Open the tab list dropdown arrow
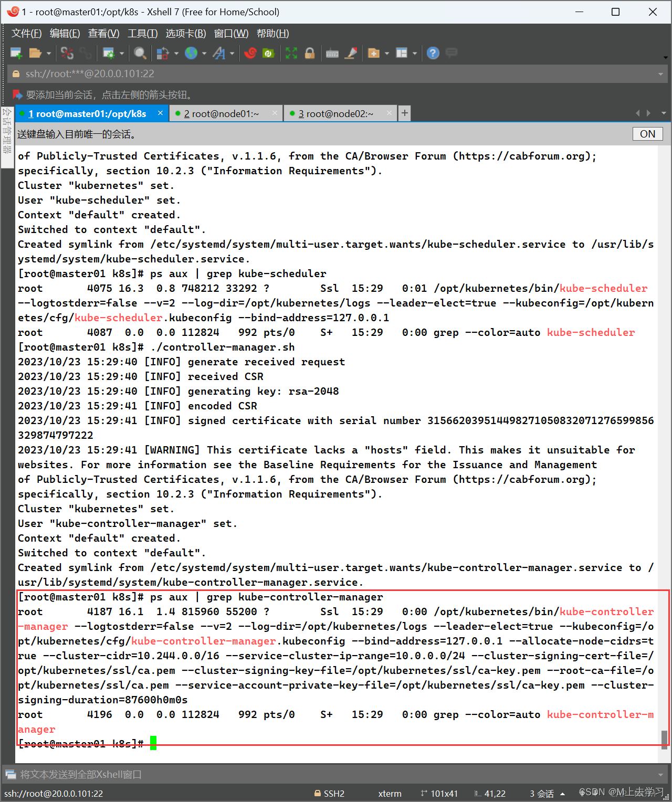 coord(664,113)
